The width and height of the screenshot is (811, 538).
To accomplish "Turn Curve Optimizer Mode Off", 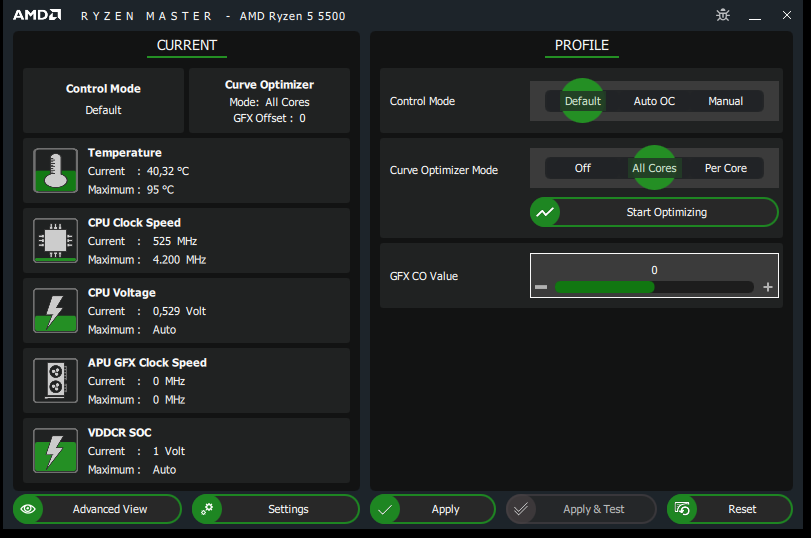I will [582, 168].
